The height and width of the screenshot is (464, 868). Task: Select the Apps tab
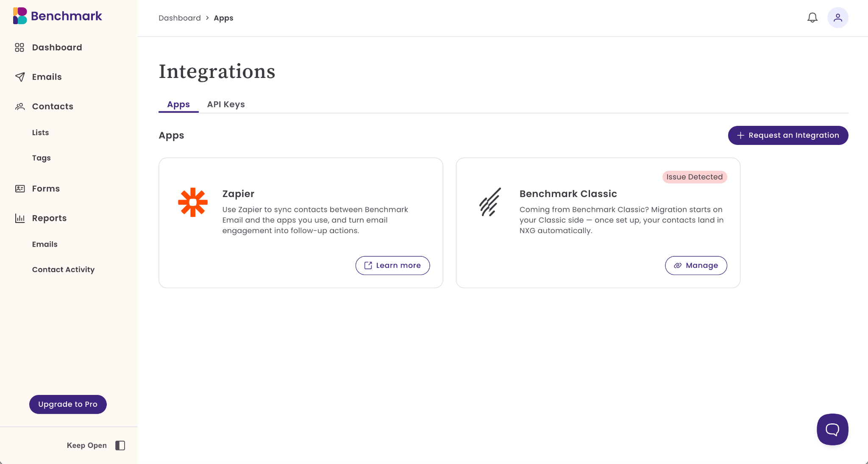point(178,104)
